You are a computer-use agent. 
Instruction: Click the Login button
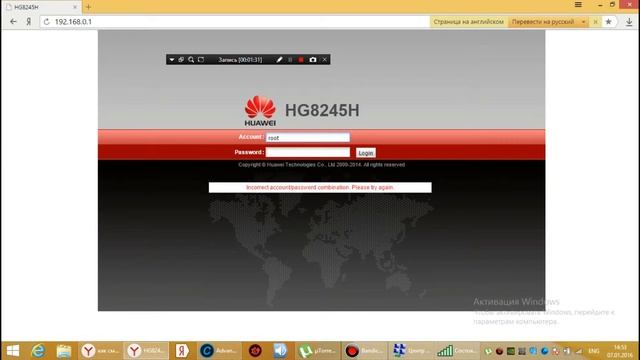coord(366,153)
